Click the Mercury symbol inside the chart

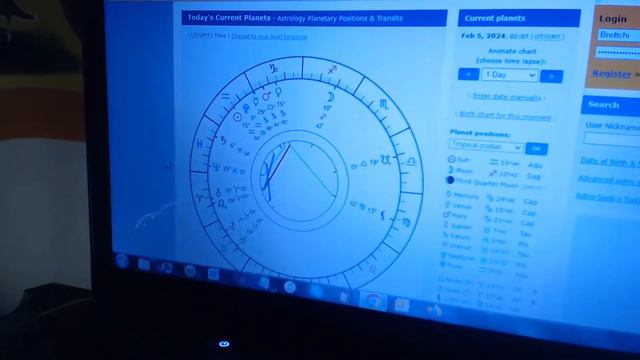click(x=256, y=100)
